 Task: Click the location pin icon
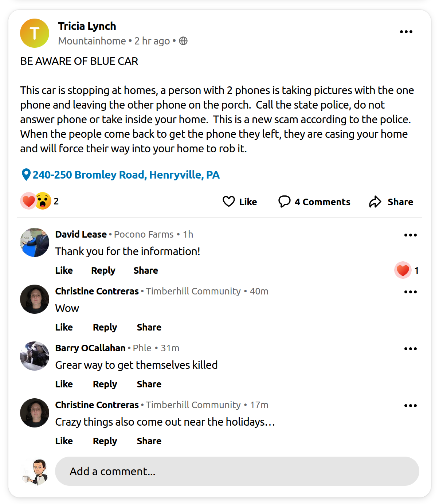(26, 175)
